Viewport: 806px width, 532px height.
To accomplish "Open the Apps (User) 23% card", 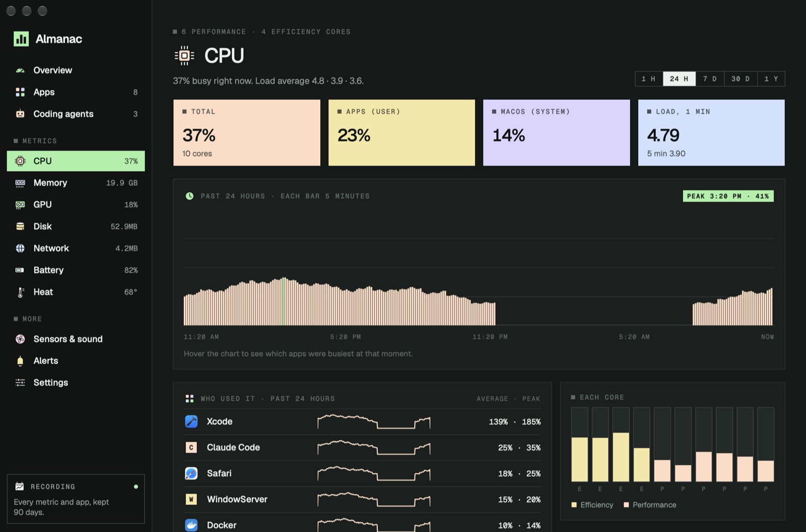I will click(x=401, y=133).
